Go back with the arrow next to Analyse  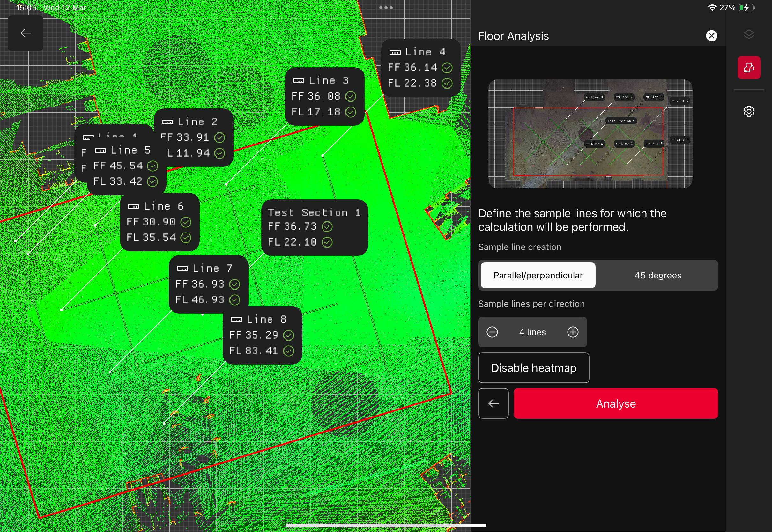493,403
